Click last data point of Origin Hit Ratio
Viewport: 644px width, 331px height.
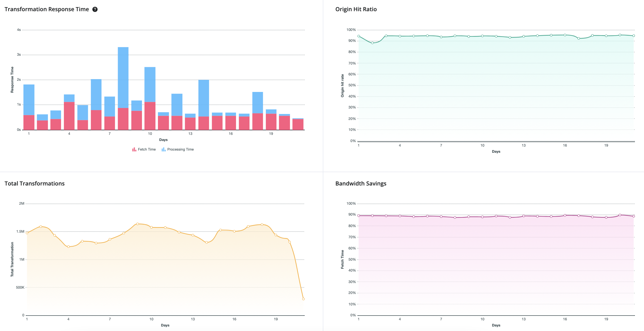pos(634,36)
